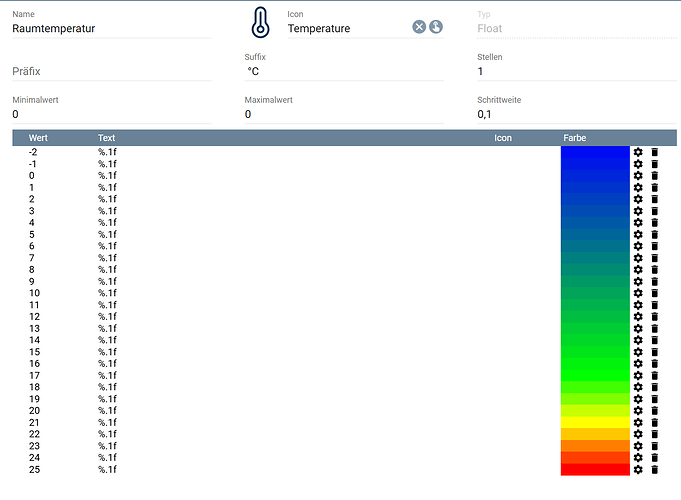Viewport: 681px width, 500px height.
Task: Sort table by the Wert column header
Action: coord(39,138)
